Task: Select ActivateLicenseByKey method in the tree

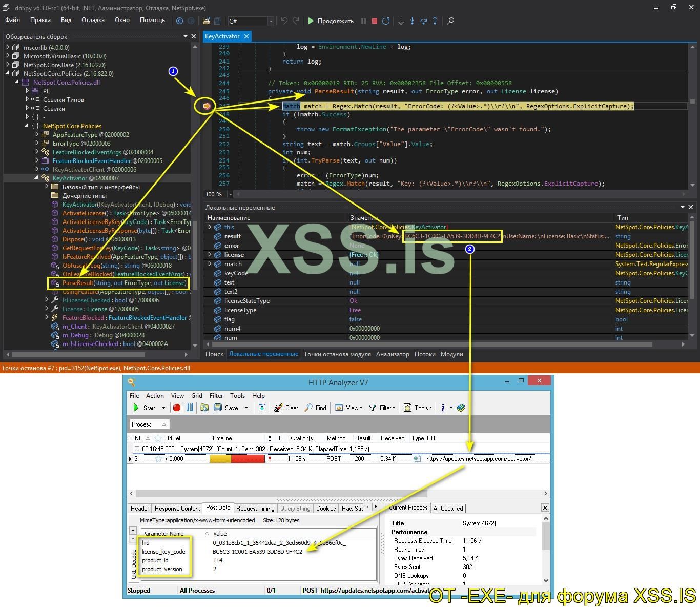Action: click(127, 222)
